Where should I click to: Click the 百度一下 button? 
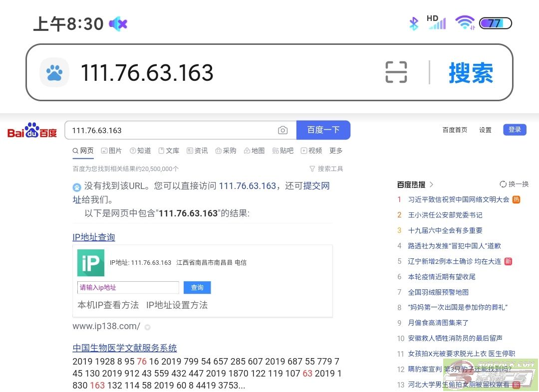(323, 130)
